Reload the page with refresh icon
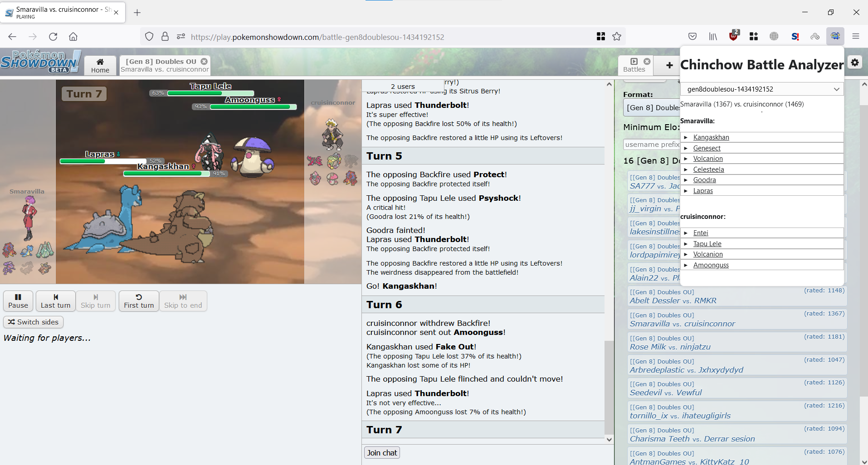Viewport: 868px width, 465px height. (x=53, y=37)
